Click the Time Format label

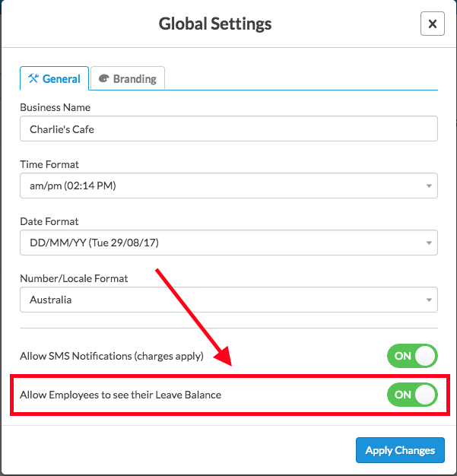point(49,164)
